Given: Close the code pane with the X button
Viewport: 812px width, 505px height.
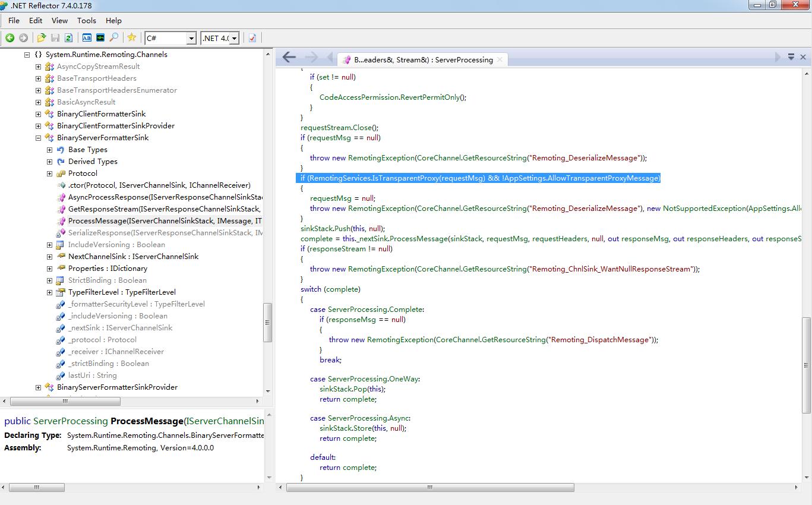Looking at the screenshot, I should (x=803, y=57).
